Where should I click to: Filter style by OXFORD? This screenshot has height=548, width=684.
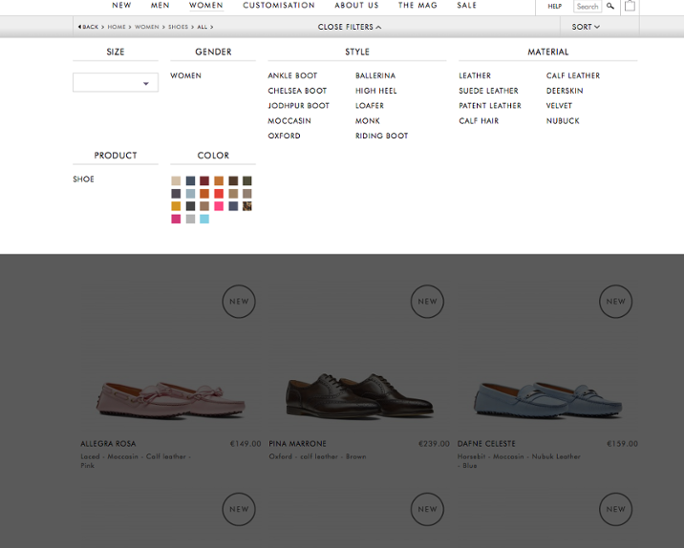click(284, 136)
